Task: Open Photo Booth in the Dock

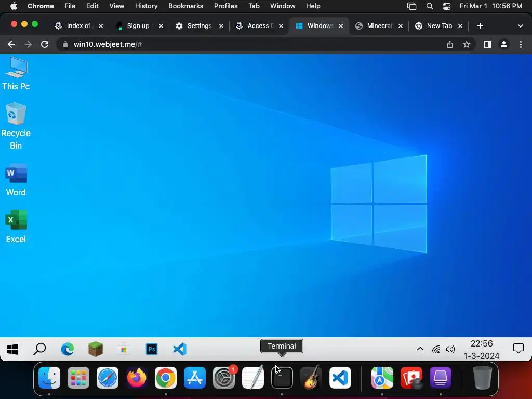Action: (411, 378)
